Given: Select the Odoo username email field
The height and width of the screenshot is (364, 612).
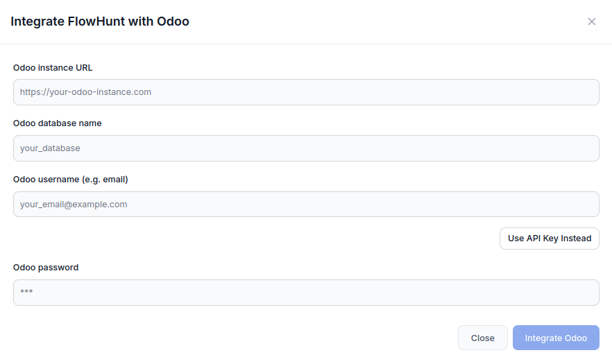Looking at the screenshot, I should [x=306, y=205].
